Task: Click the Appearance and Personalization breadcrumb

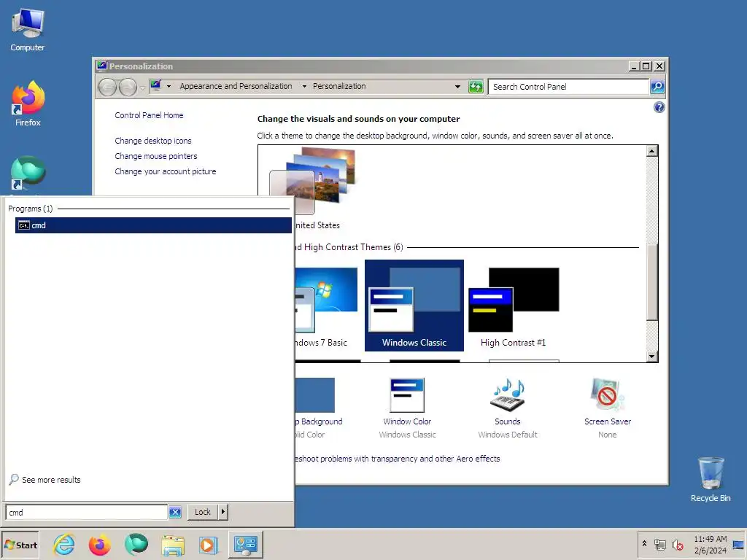Action: point(236,86)
